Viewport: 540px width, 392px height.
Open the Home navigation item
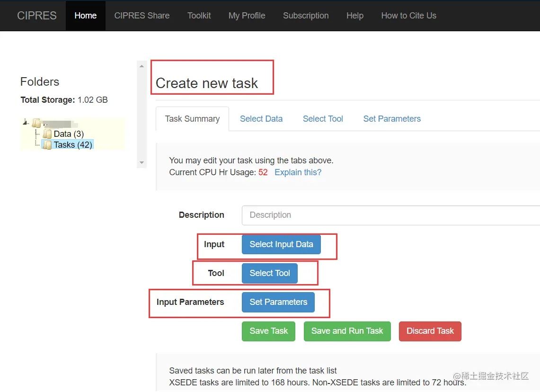[x=85, y=16]
